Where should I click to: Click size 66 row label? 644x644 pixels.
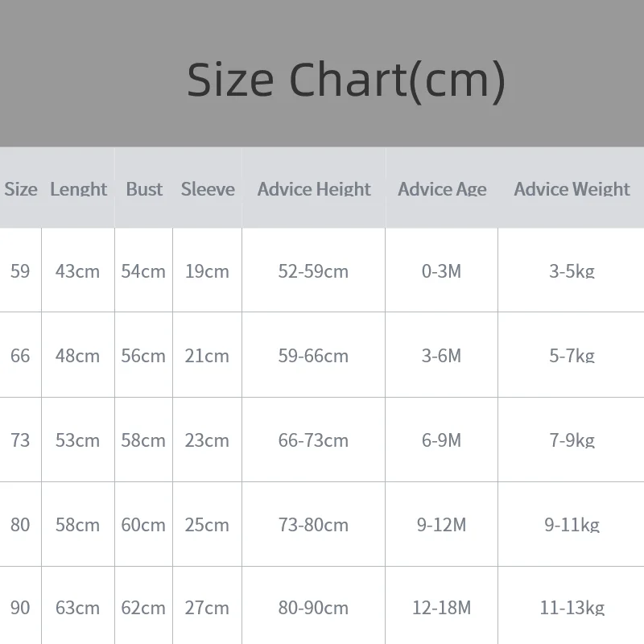click(20, 356)
